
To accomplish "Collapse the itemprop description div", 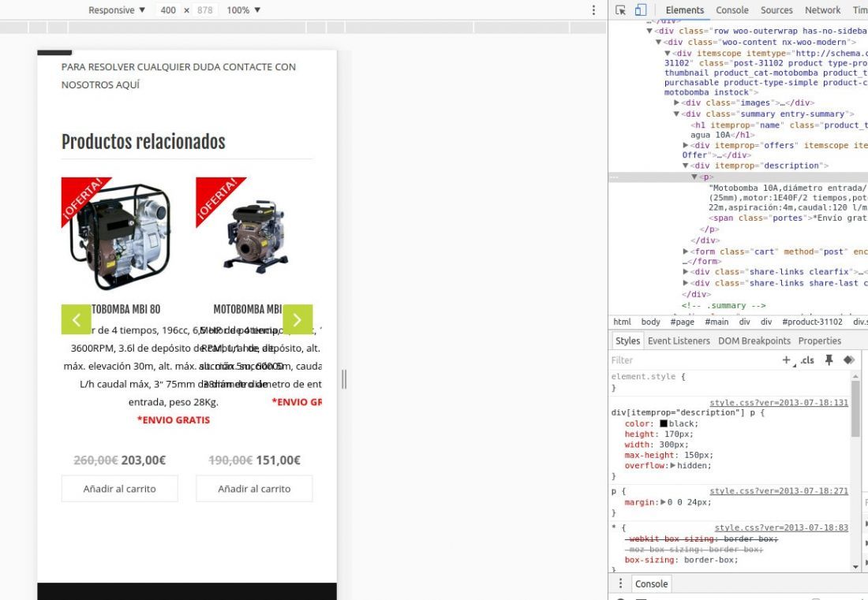I will (x=685, y=166).
